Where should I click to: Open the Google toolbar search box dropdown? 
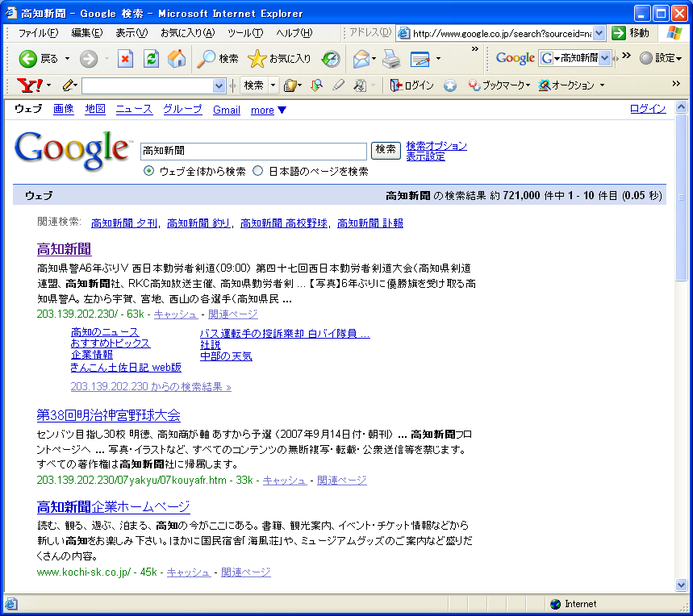(x=605, y=58)
